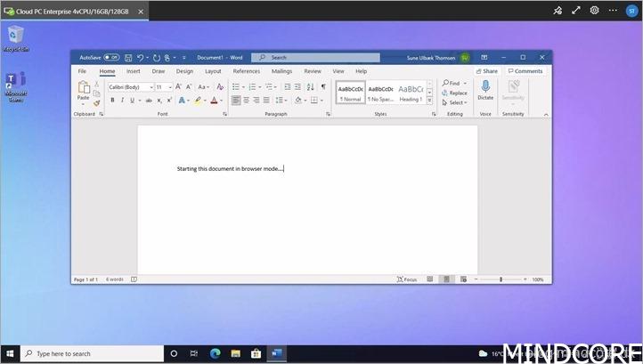
Task: Click the Share button
Action: coord(487,71)
